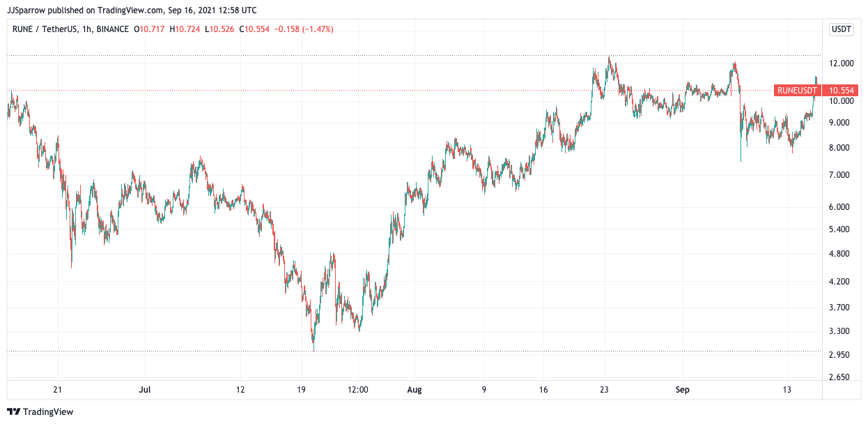Click the current price 10.554 tag
Screen dimensions: 868x424
[x=839, y=90]
